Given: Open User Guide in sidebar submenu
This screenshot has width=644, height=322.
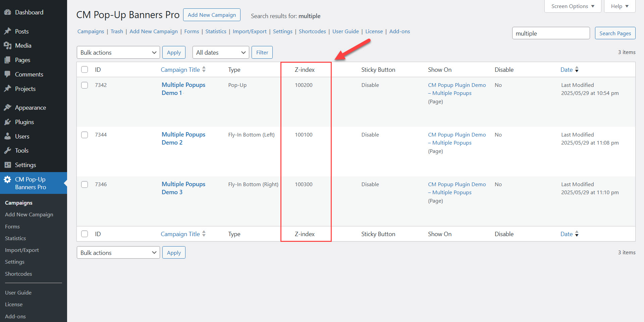Looking at the screenshot, I should (18, 293).
